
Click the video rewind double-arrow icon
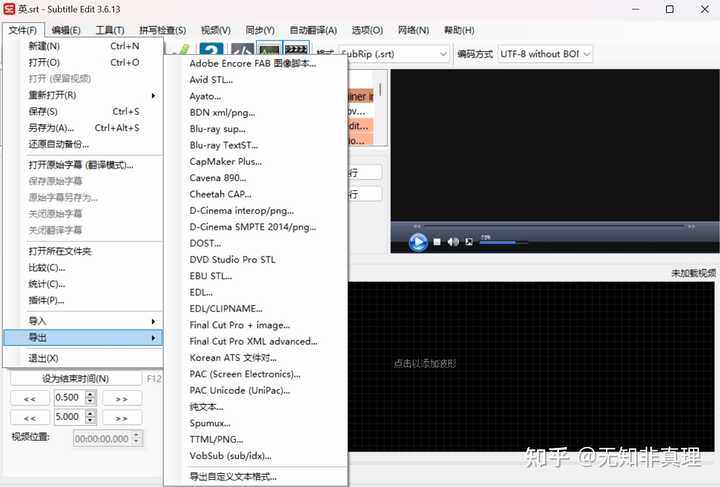coord(417,227)
